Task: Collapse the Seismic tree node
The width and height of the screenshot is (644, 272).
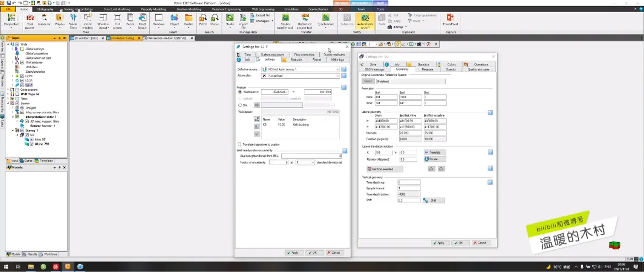Action: tap(8, 103)
